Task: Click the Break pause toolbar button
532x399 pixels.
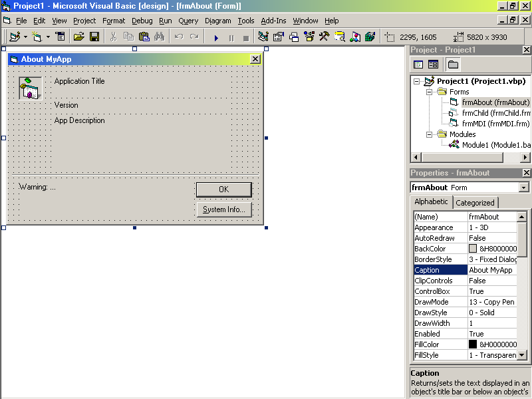Action: click(231, 38)
